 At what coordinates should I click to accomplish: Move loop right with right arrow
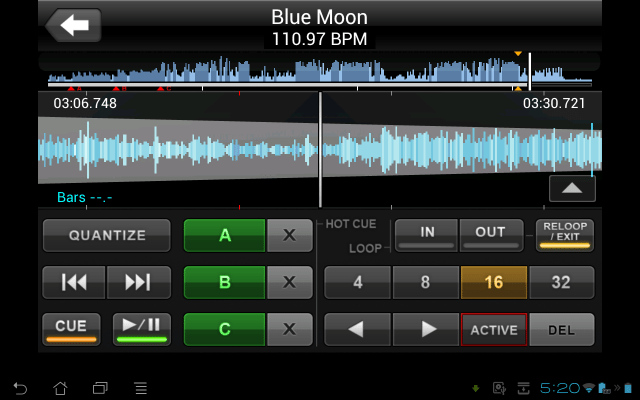[426, 329]
